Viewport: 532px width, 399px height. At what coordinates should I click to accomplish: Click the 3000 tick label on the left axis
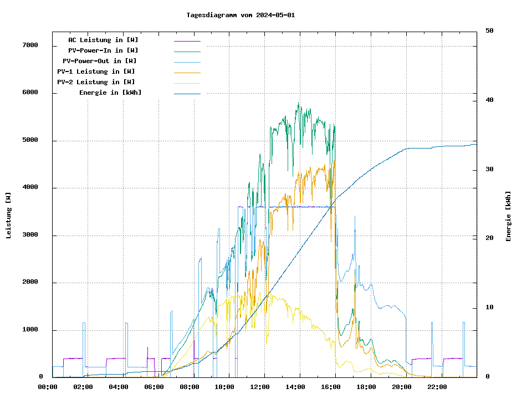[30, 235]
